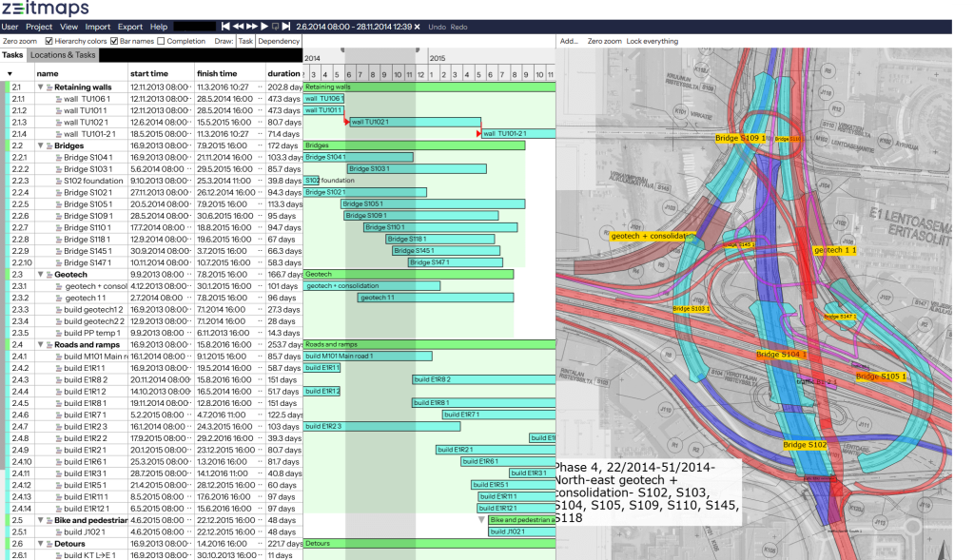The height and width of the screenshot is (560, 974).
Task: Switch to the Tasks tab
Action: (x=12, y=55)
